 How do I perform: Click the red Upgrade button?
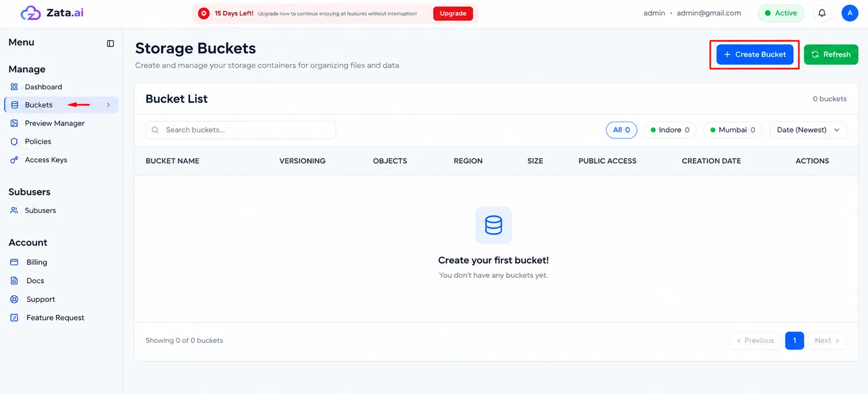tap(453, 14)
